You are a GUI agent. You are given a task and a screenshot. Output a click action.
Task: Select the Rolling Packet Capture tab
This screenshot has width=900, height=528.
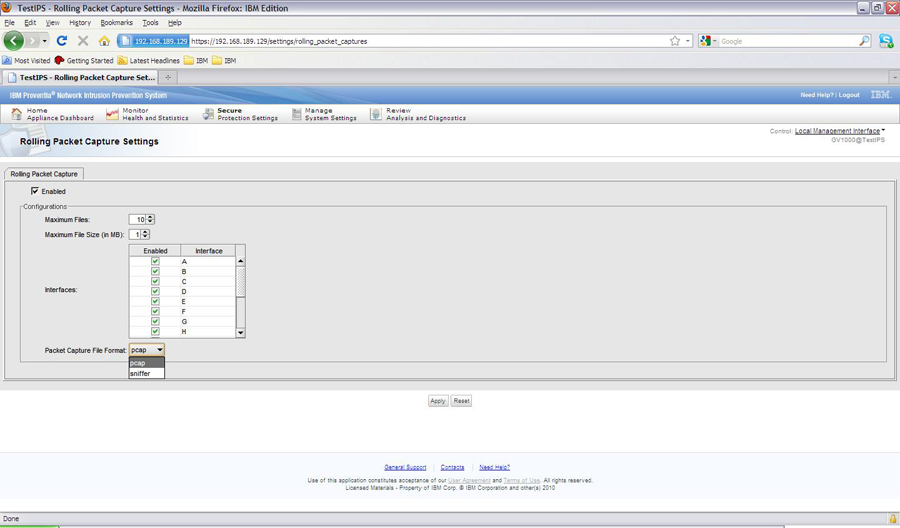44,173
